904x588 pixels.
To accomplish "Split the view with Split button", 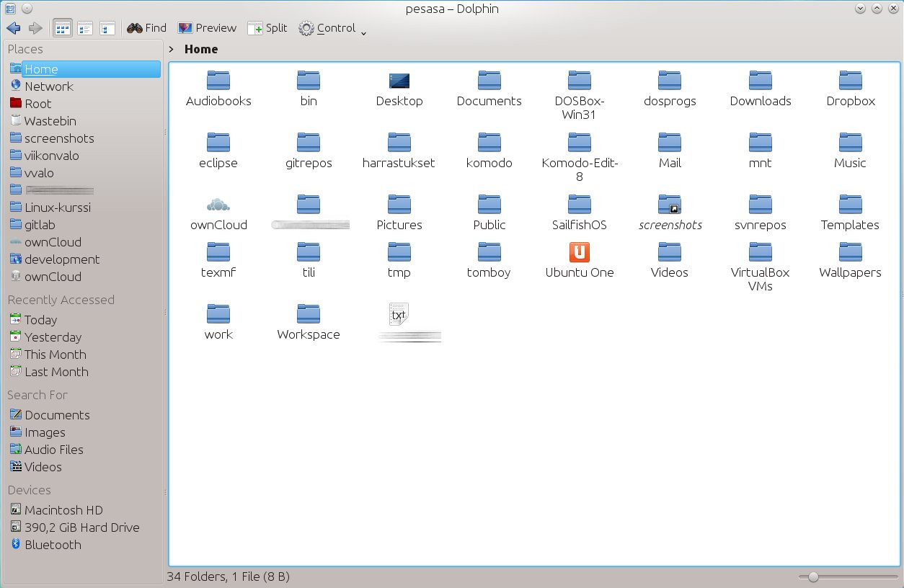I will 267,28.
